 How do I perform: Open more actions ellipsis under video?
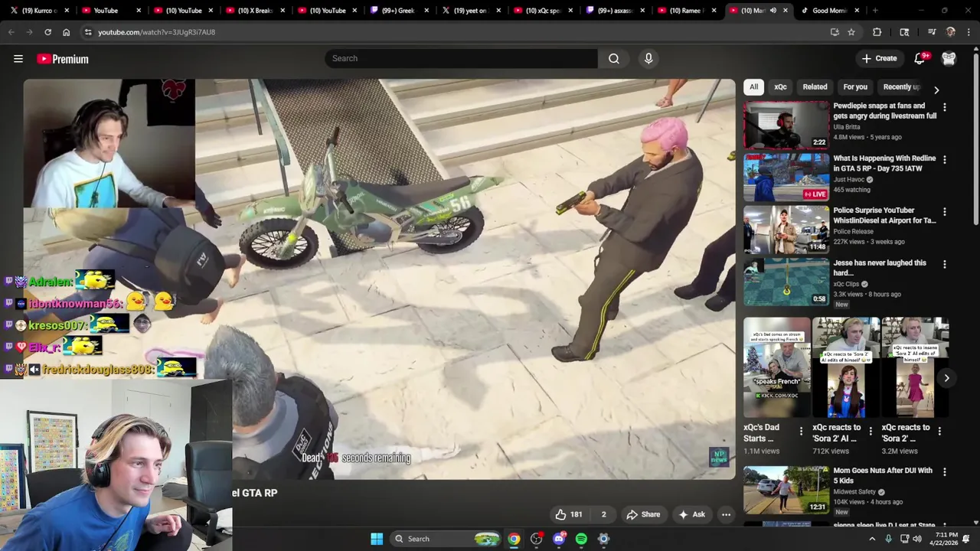726,514
